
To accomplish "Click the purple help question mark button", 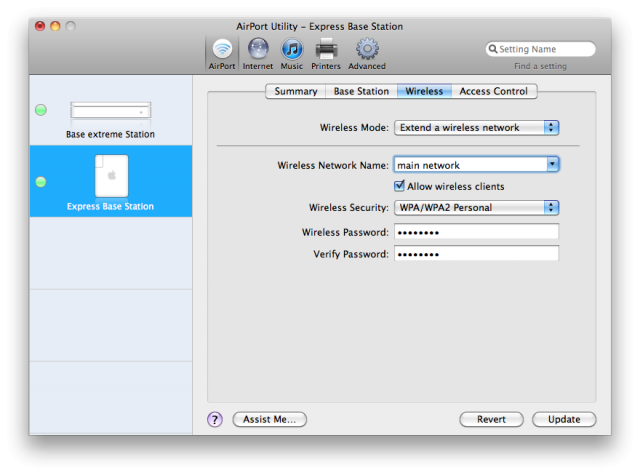I will point(215,419).
